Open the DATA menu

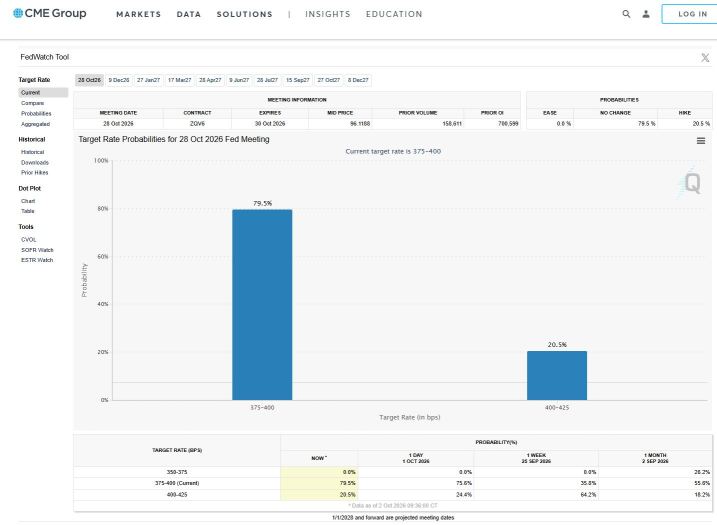tap(189, 14)
